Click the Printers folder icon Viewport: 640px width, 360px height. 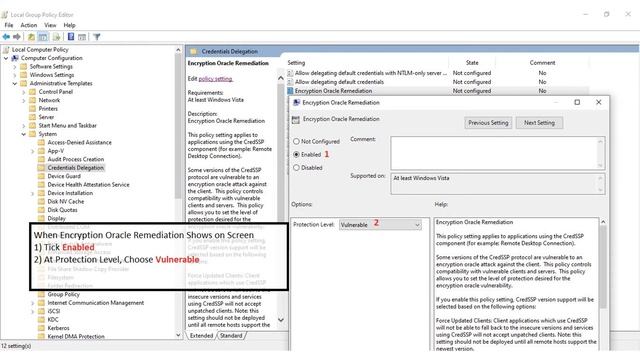(33, 109)
